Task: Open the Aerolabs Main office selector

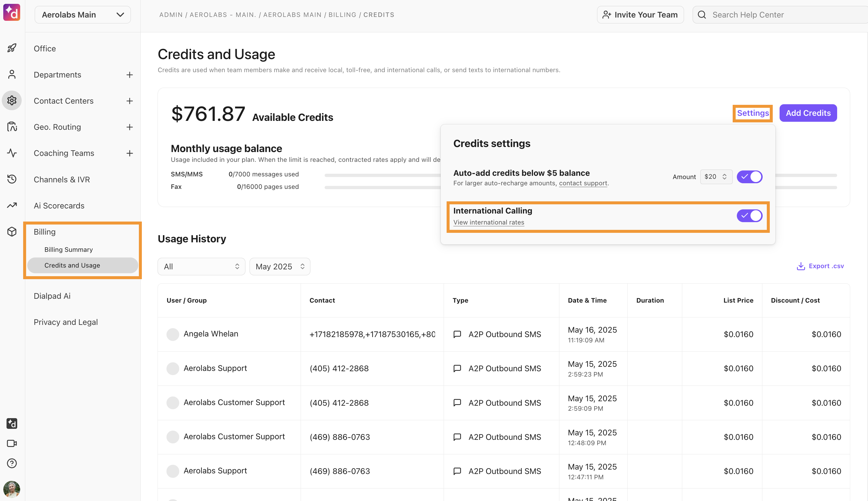Action: tap(82, 15)
